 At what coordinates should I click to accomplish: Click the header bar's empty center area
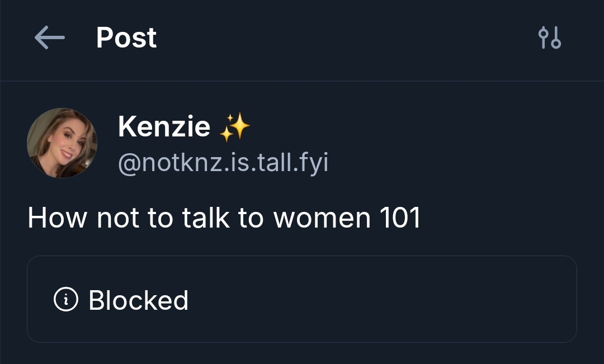[336, 38]
